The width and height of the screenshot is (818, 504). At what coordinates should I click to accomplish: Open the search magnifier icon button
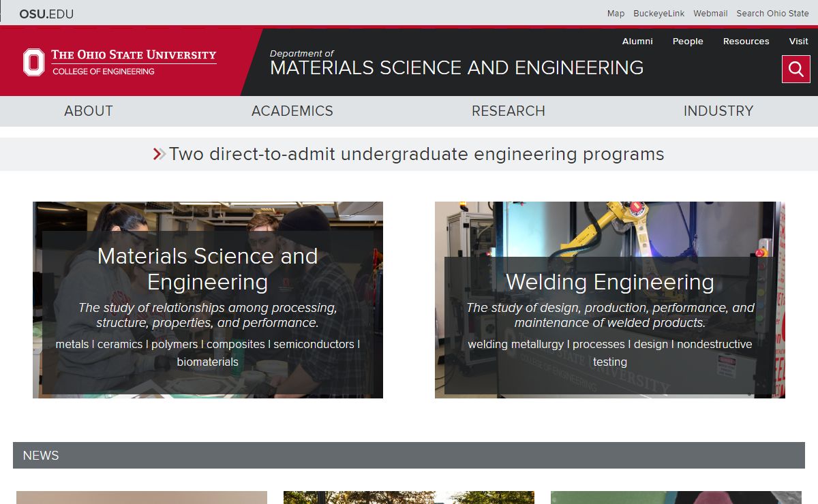coord(796,69)
